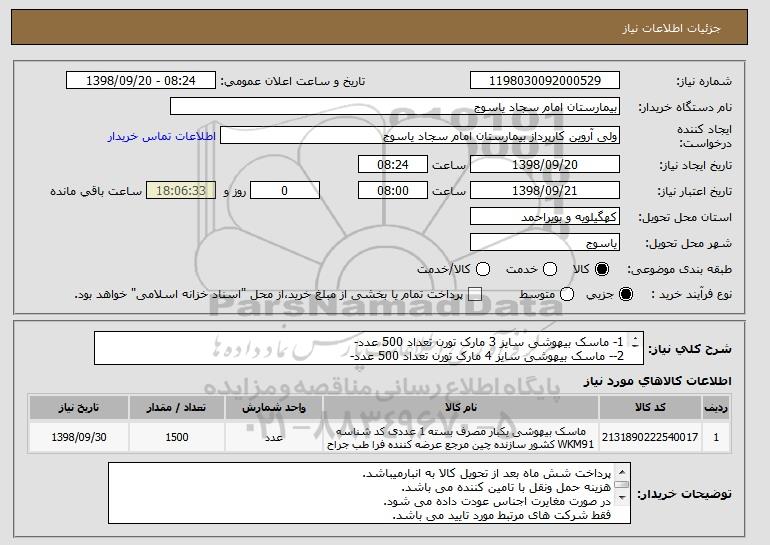Click the creation date field 1398/09/20
The height and width of the screenshot is (545, 770).
pos(545,164)
